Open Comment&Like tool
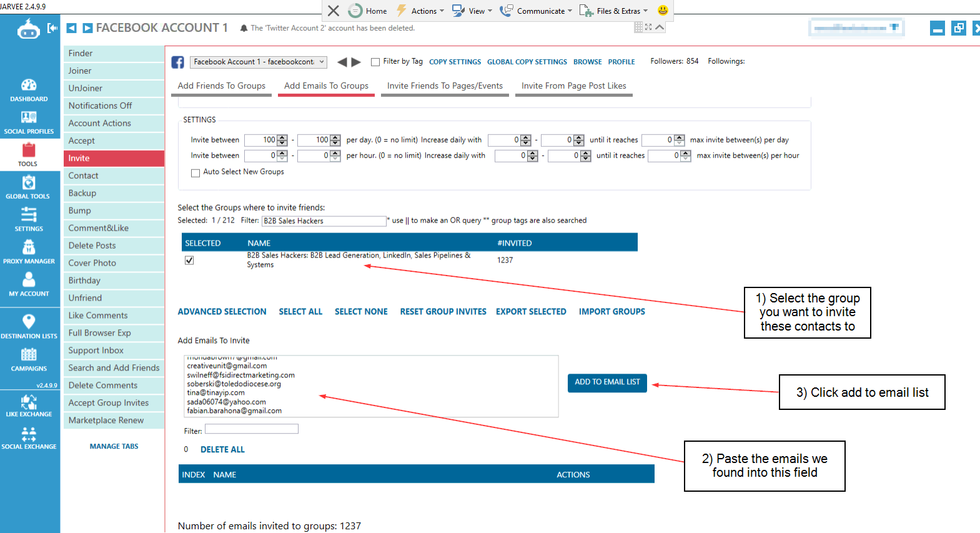 click(114, 228)
